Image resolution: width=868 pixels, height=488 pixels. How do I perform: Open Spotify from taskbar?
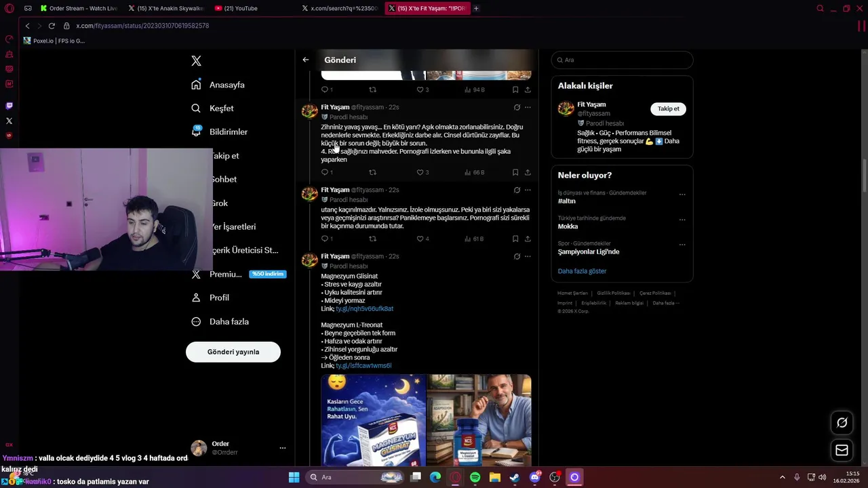point(475,477)
